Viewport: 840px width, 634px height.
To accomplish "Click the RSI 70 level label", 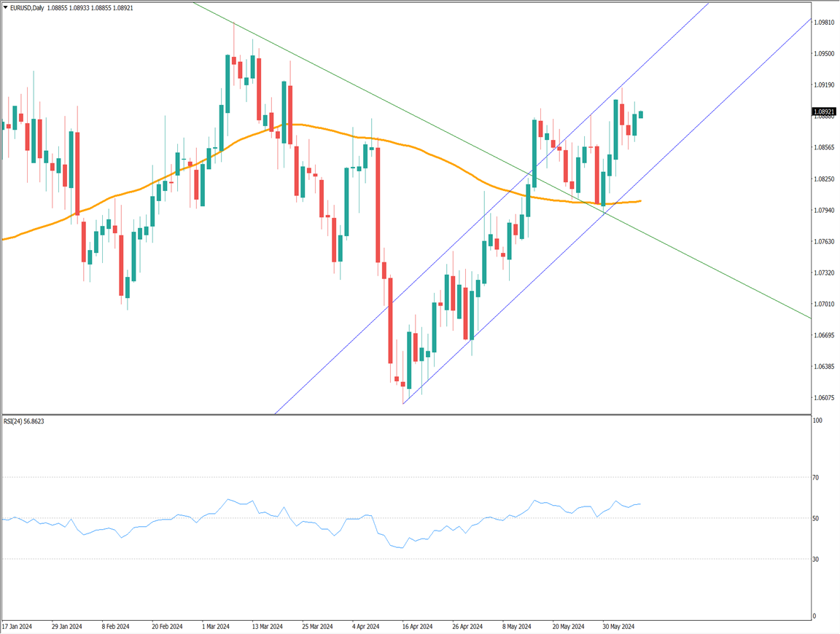I will (x=816, y=478).
